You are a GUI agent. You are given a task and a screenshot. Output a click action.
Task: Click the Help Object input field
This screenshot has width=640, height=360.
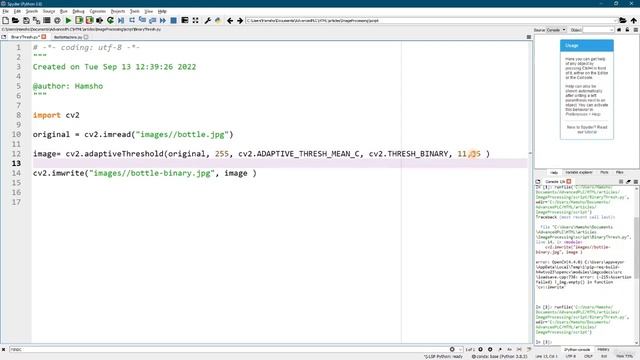[x=598, y=30]
